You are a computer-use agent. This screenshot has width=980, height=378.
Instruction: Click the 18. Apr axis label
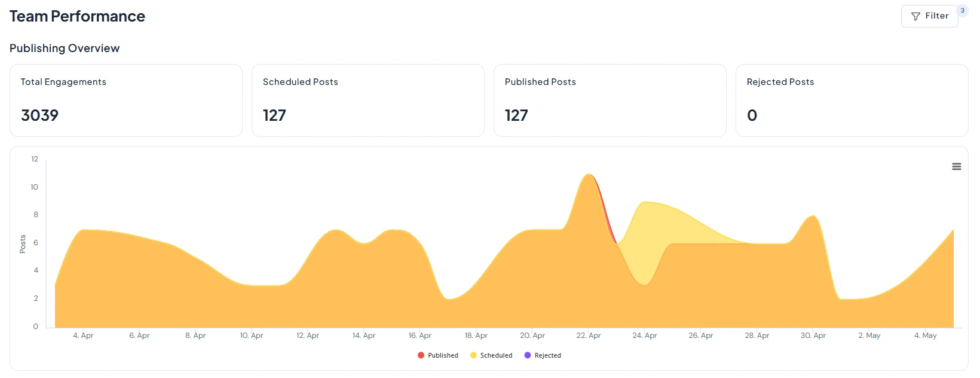point(476,336)
